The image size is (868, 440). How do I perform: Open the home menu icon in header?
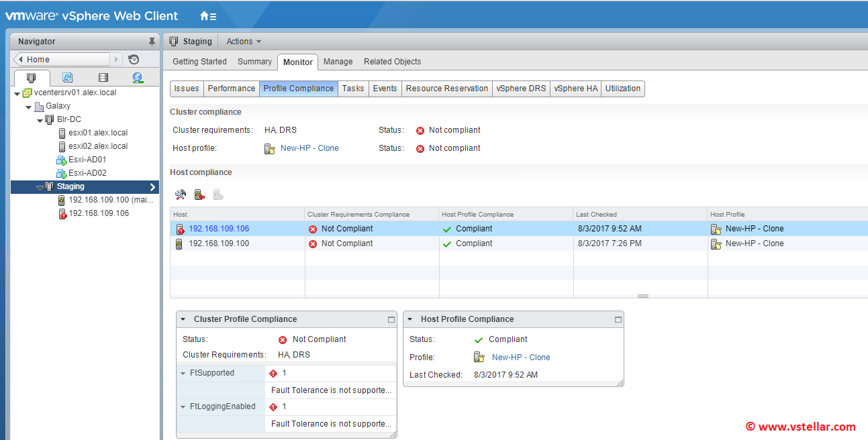(208, 16)
